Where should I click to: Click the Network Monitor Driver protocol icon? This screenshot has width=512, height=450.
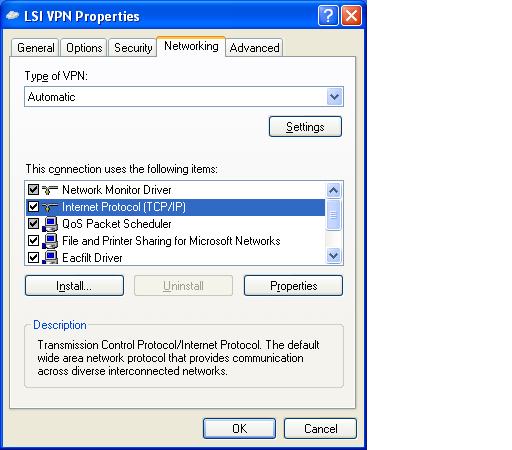tap(50, 190)
